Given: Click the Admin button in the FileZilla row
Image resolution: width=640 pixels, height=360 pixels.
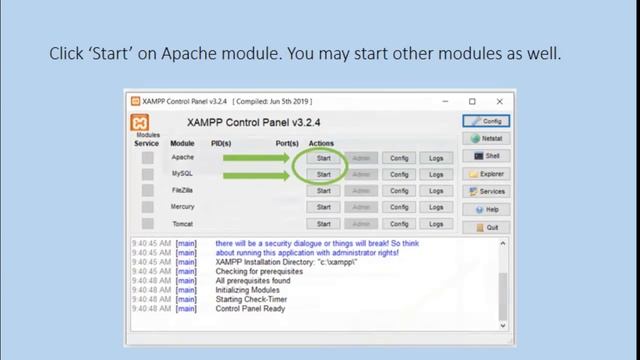Looking at the screenshot, I should click(361, 191).
